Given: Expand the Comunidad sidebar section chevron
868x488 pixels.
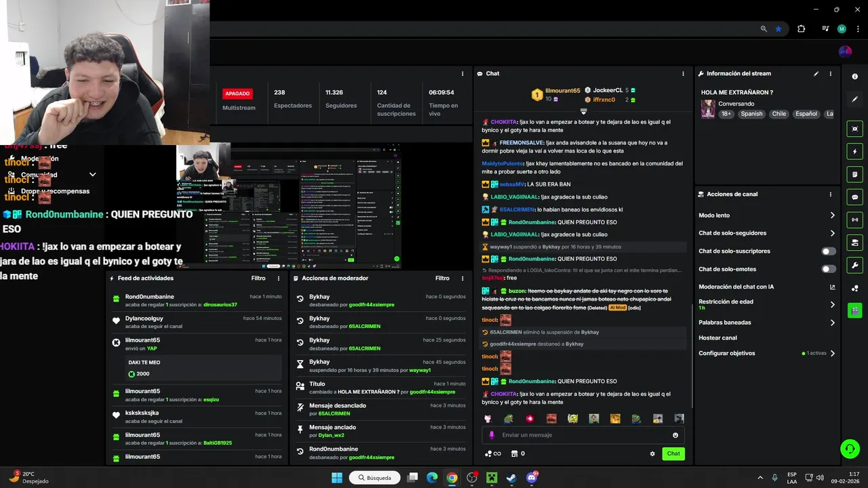Looking at the screenshot, I should pos(92,174).
